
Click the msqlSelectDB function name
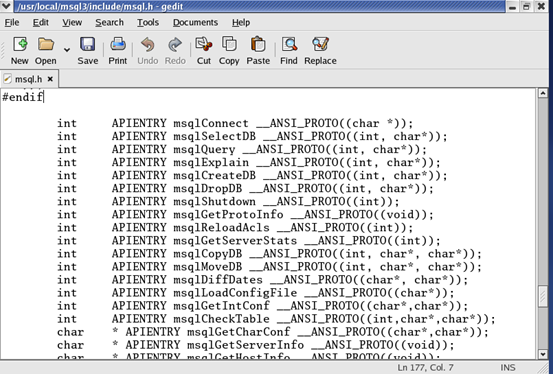point(214,137)
